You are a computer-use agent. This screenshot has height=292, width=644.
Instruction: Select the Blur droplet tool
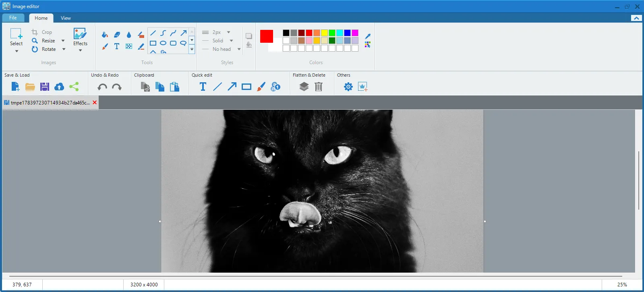coord(129,35)
